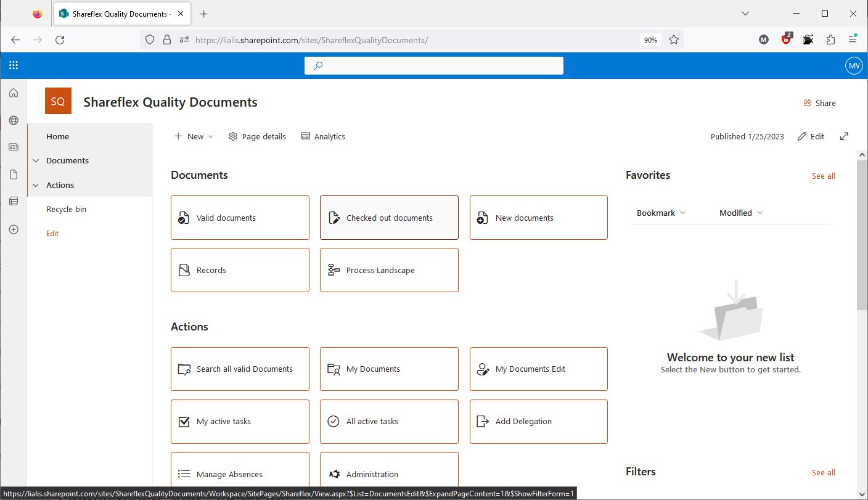The height and width of the screenshot is (500, 868).
Task: Click the Edit page button with pencil
Action: point(811,136)
